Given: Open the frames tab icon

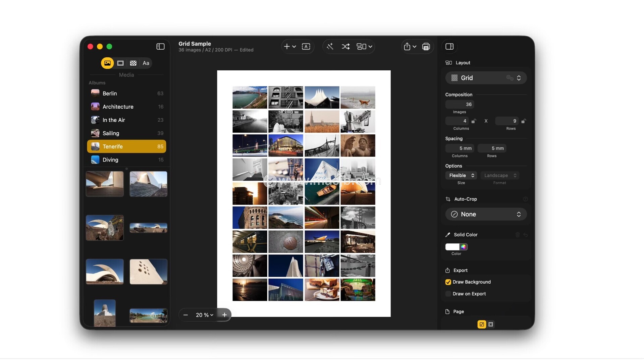Looking at the screenshot, I should pos(120,63).
